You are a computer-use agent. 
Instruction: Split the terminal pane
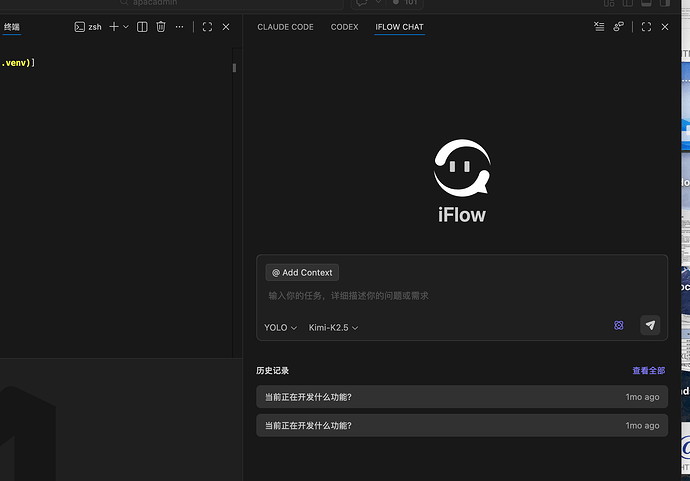142,27
